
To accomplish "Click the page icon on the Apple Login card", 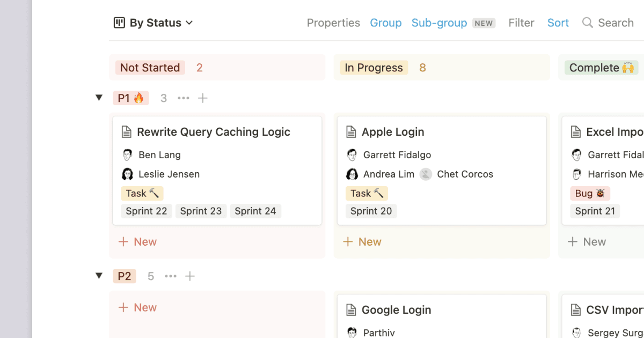I will coord(352,131).
